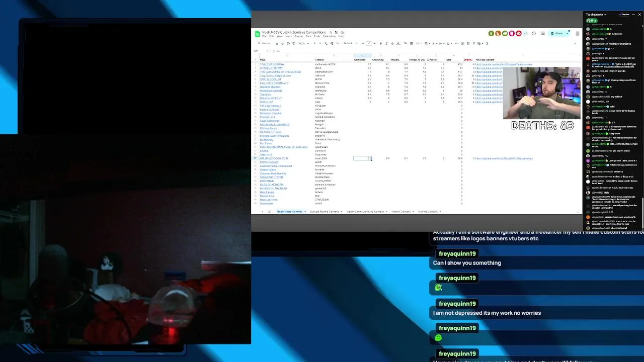This screenshot has width=644, height=362.
Task: Open the SNAKE map link
Action: pos(264,151)
